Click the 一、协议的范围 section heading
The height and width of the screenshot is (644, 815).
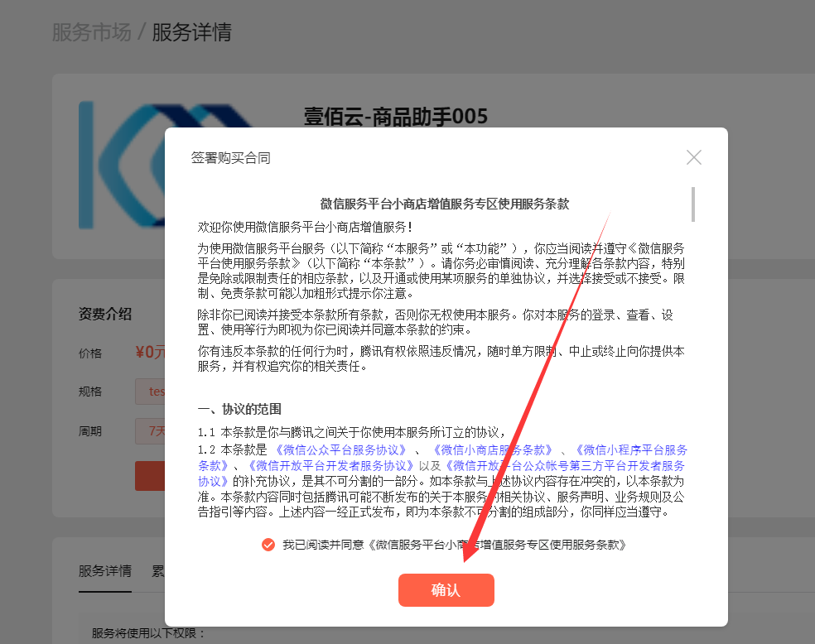[239, 409]
